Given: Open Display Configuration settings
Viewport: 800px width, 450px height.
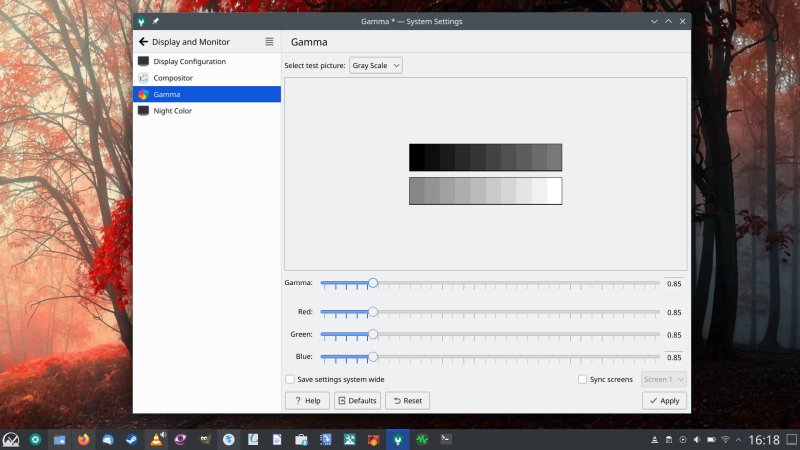Looking at the screenshot, I should pos(188,61).
